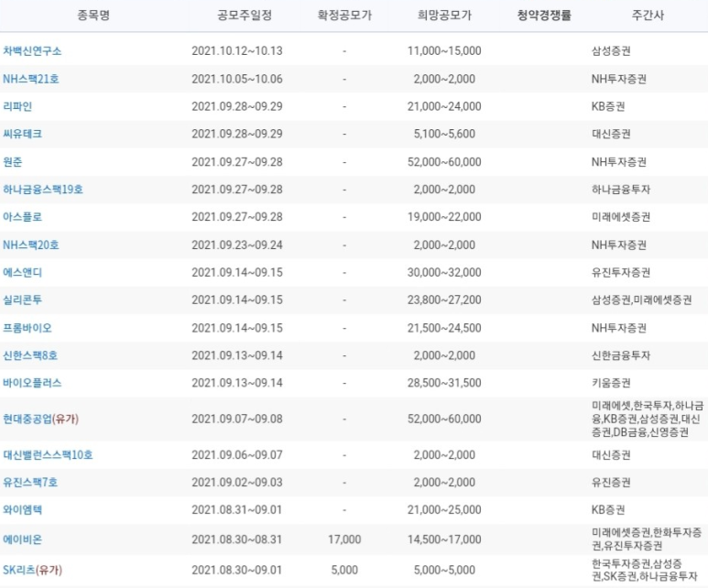Open the 원준 stock link
708x588 pixels.
[12, 162]
